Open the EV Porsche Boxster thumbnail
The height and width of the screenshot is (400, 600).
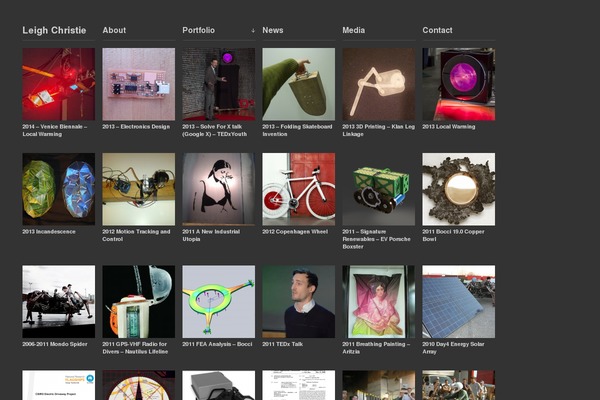378,189
